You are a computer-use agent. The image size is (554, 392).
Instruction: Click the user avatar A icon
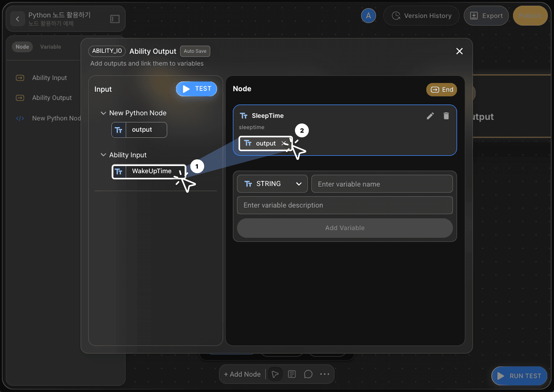368,16
